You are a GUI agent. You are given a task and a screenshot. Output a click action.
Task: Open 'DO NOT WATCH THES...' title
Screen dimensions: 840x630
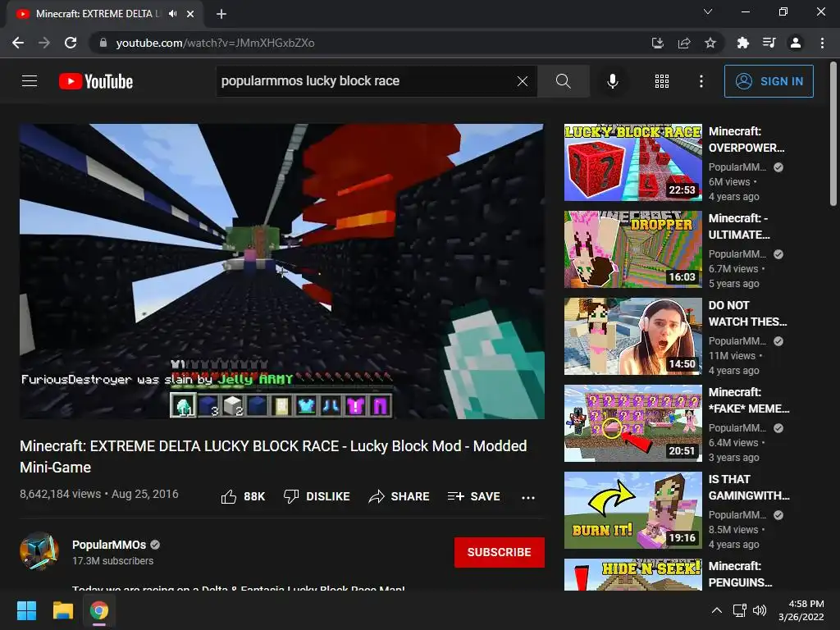pos(747,313)
